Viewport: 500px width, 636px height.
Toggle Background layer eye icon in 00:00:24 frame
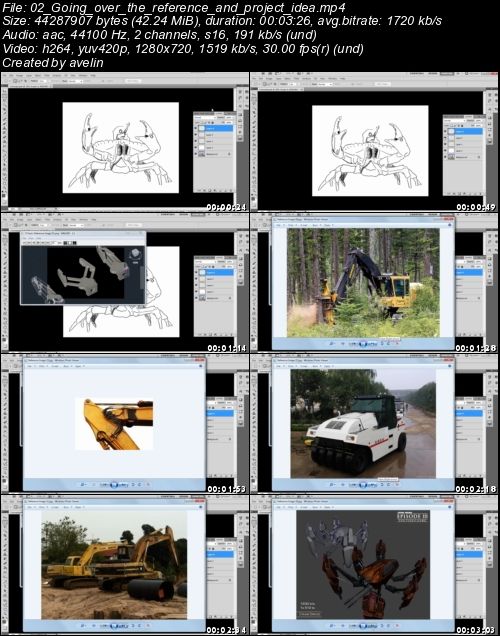click(197, 154)
